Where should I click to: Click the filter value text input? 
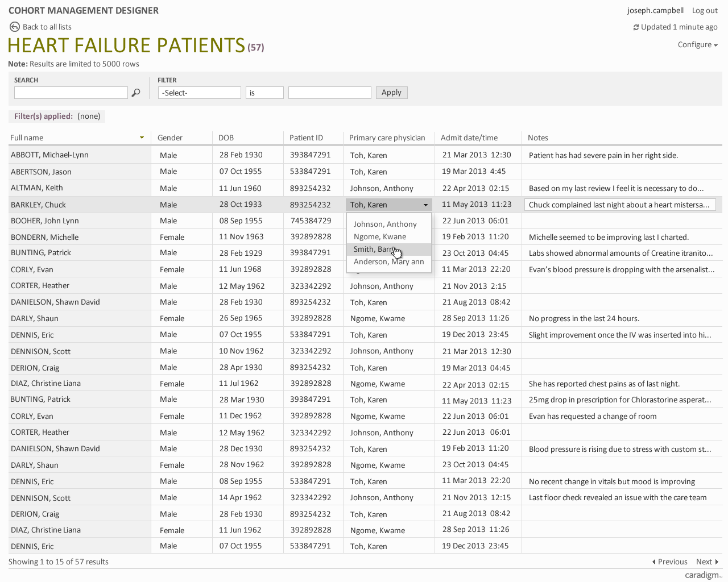(x=330, y=93)
